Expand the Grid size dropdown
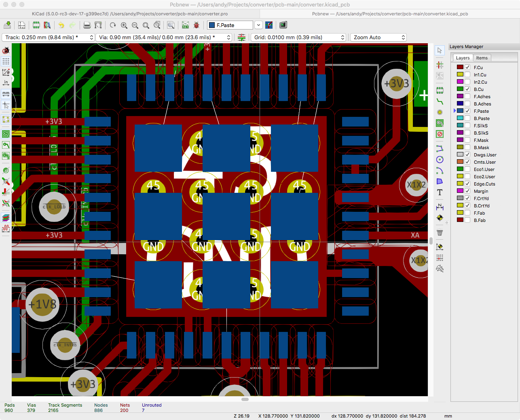This screenshot has height=420, width=520. (298, 37)
